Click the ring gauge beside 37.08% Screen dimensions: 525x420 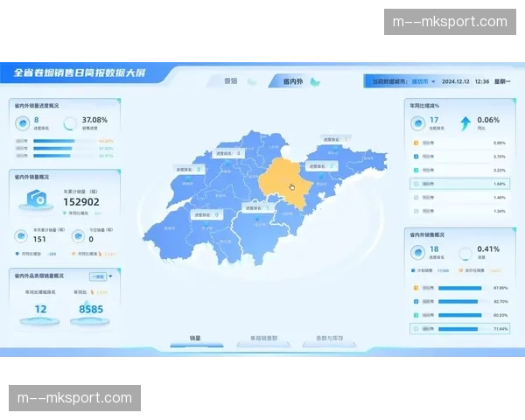[x=69, y=123]
